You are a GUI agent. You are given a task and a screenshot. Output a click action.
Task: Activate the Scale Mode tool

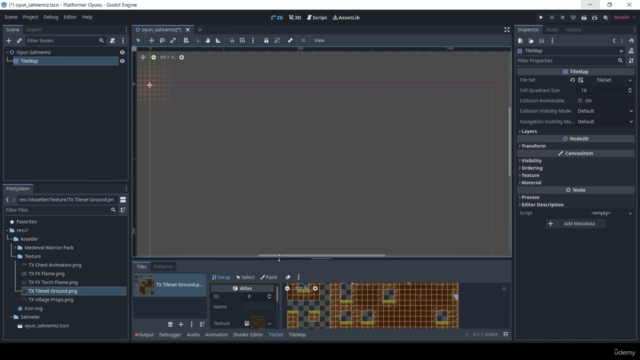coord(173,40)
